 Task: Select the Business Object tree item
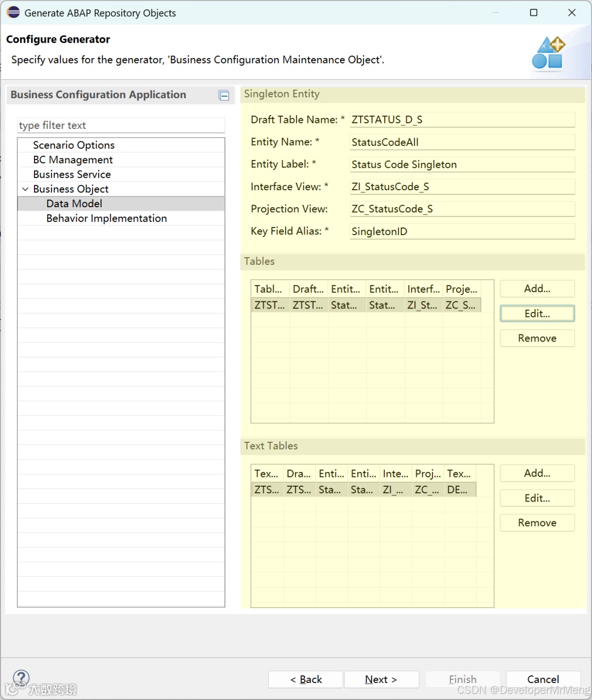pyautogui.click(x=71, y=189)
